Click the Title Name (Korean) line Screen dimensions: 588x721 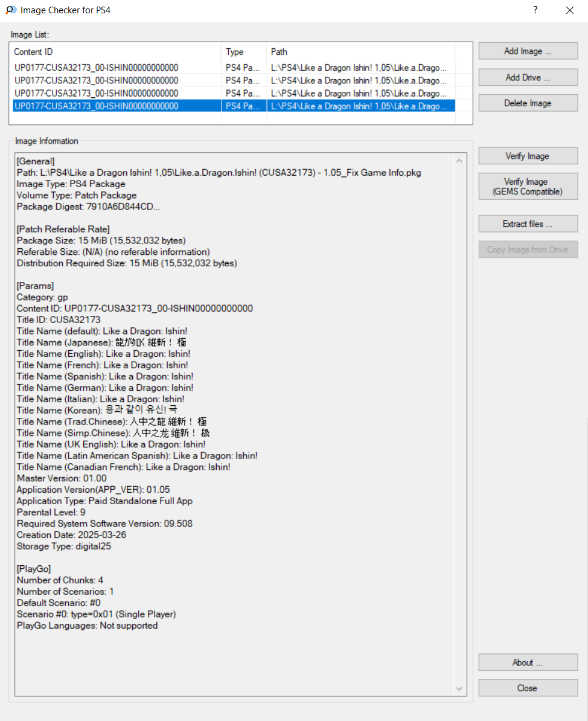click(x=97, y=410)
